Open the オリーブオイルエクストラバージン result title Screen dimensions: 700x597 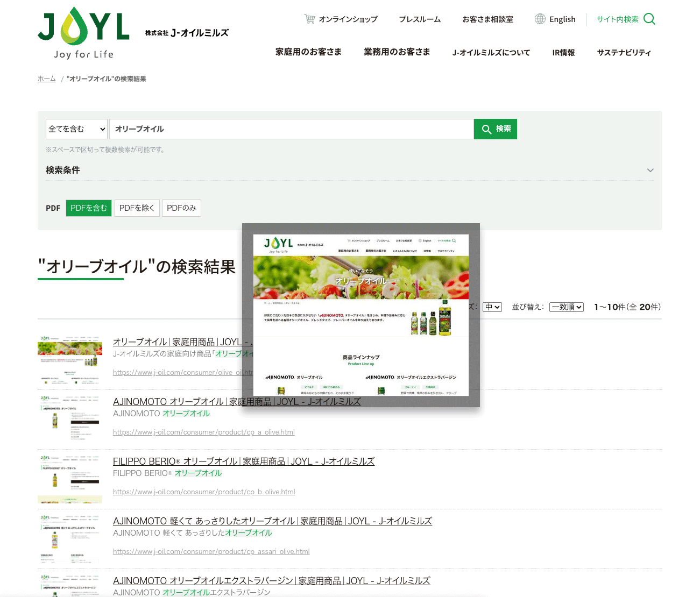(x=272, y=581)
